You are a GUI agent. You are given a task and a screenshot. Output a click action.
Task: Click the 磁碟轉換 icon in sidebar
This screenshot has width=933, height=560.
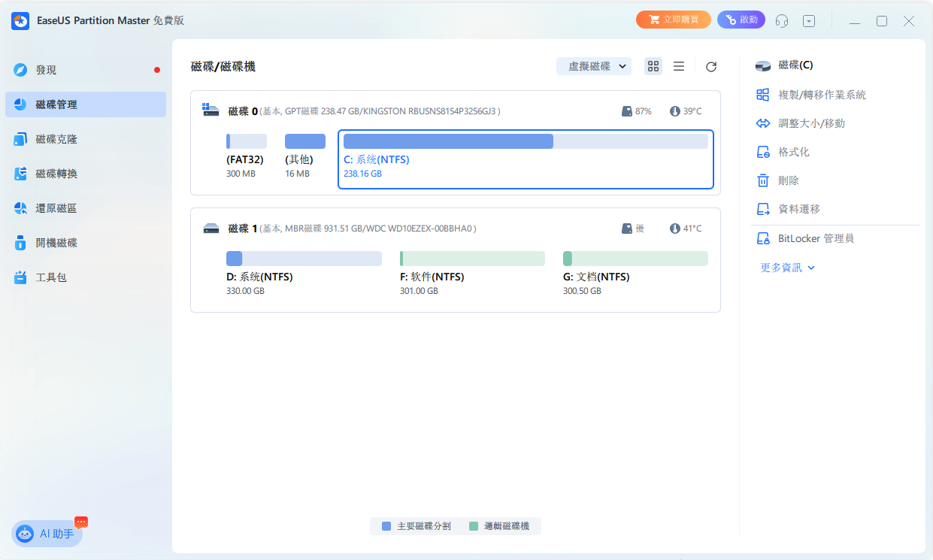point(21,174)
